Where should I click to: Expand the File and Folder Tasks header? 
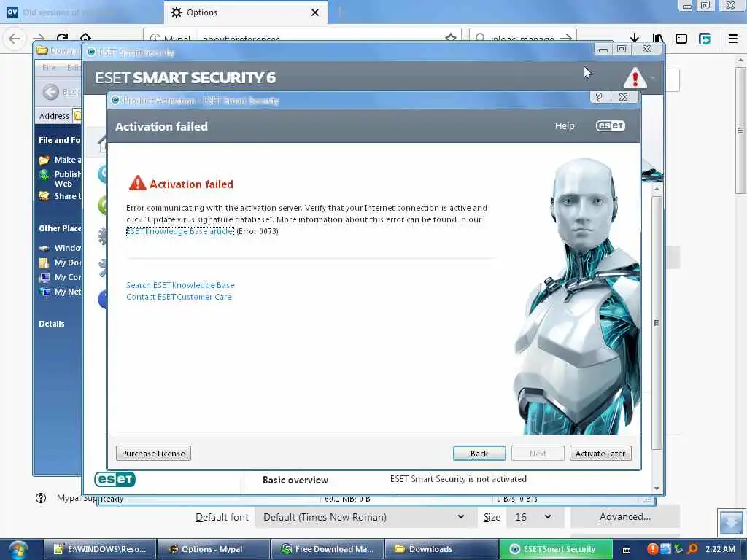[x=60, y=140]
